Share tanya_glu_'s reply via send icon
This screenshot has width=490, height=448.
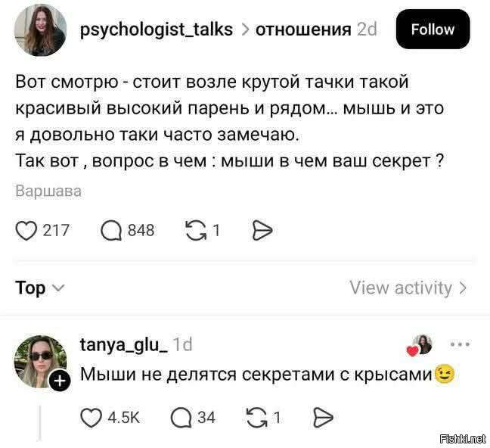tap(323, 417)
